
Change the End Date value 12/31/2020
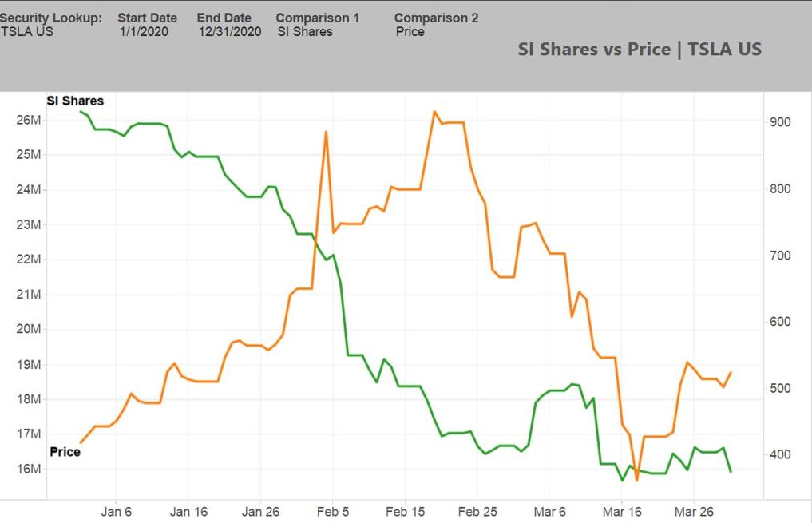click(229, 32)
